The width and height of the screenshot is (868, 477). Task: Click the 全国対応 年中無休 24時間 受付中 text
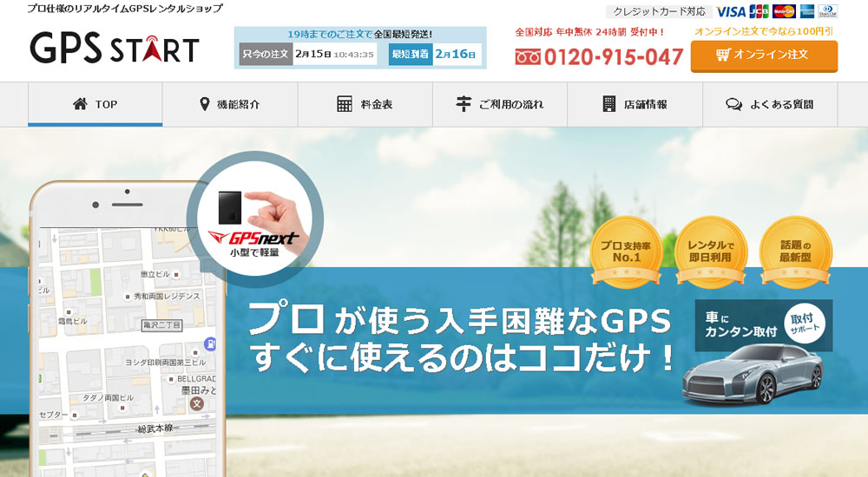589,32
